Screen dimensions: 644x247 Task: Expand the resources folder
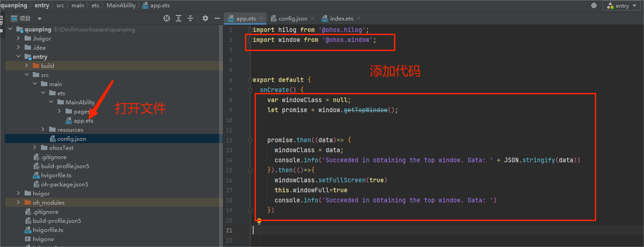pyautogui.click(x=43, y=129)
